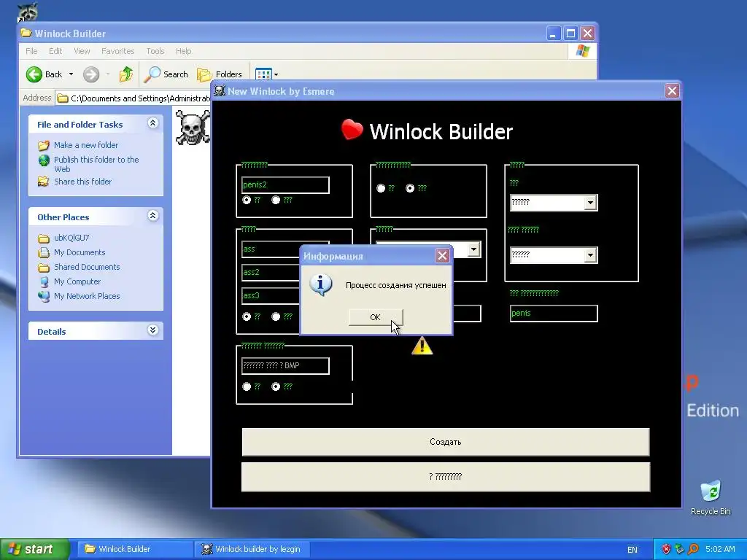Viewport: 747px width, 560px height.
Task: Close the Информация dialog with X
Action: point(442,256)
